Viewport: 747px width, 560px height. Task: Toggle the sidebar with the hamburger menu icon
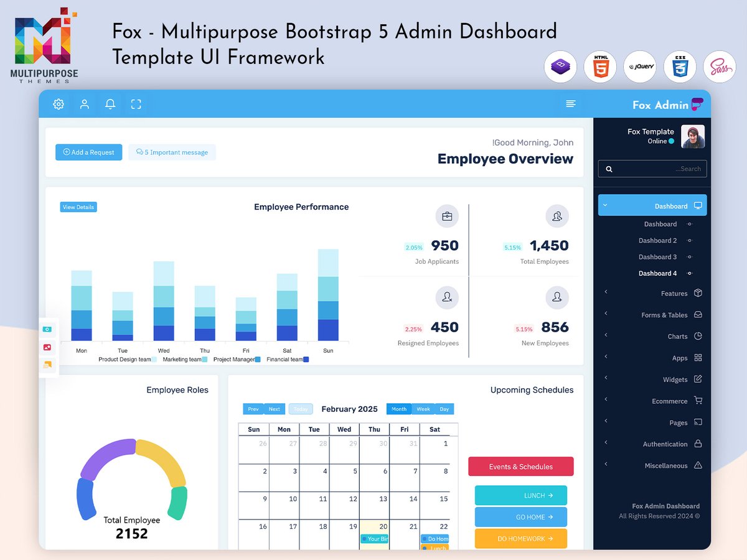pos(571,104)
